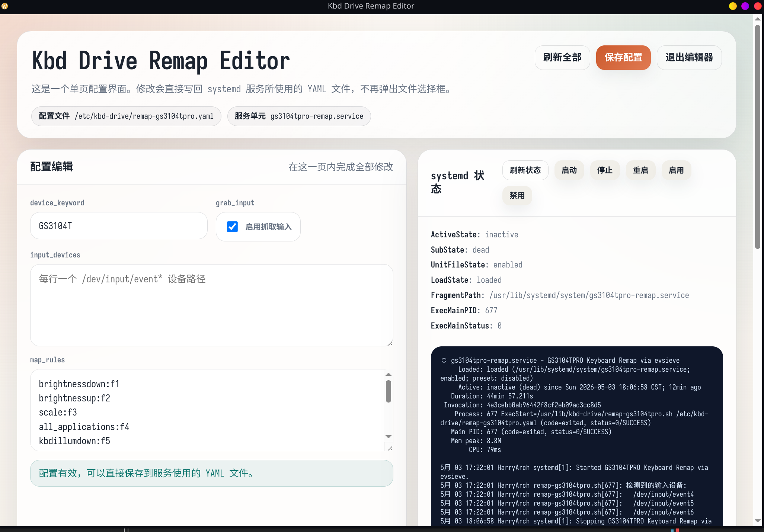Click the 配置文件 path chip

point(126,116)
